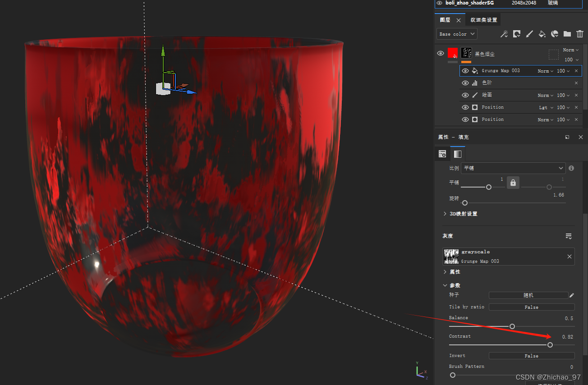
Task: Click the lock icon between 平铺 tiling sliders
Action: click(513, 183)
